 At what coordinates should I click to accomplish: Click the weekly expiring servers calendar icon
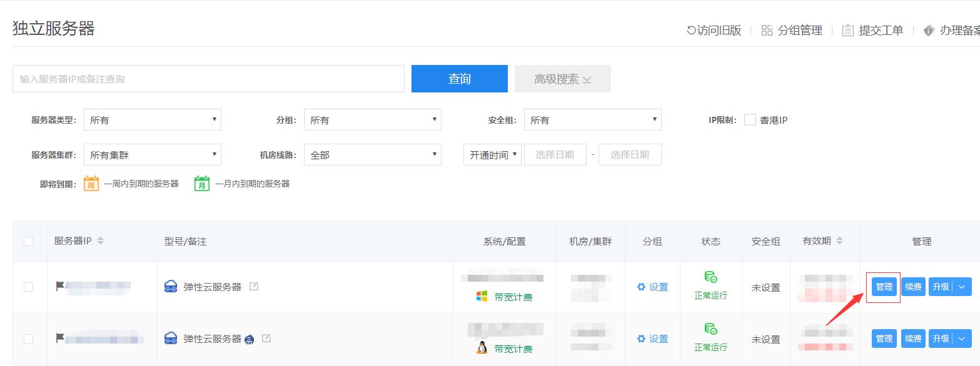[x=91, y=184]
